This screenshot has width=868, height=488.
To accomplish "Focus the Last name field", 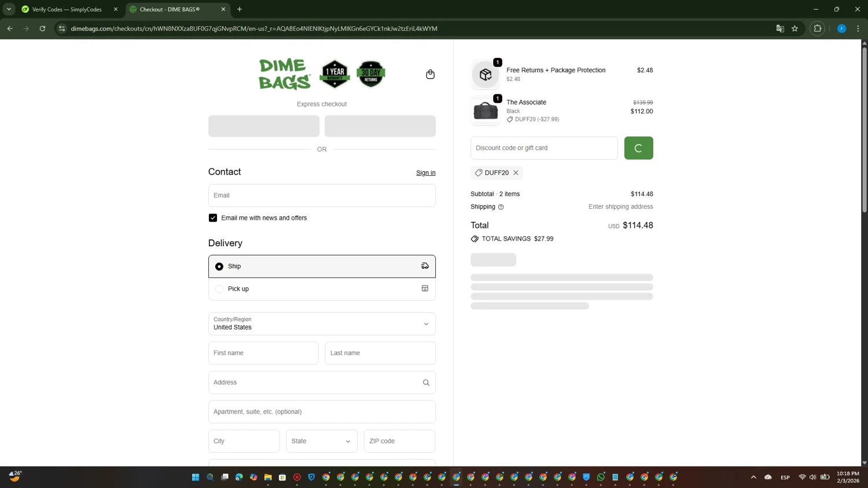I will [380, 353].
